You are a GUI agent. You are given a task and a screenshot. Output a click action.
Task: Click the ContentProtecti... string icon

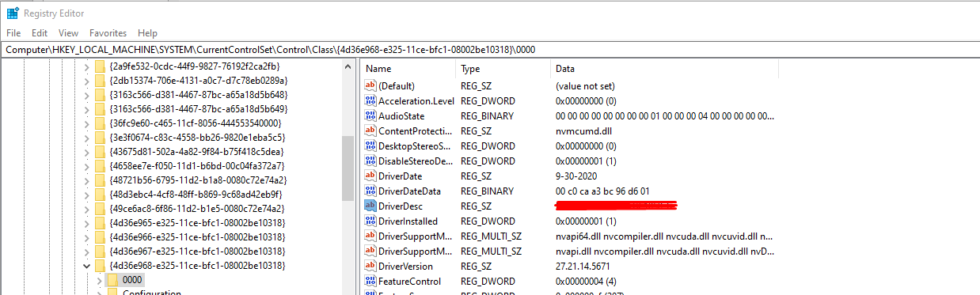[x=370, y=130]
